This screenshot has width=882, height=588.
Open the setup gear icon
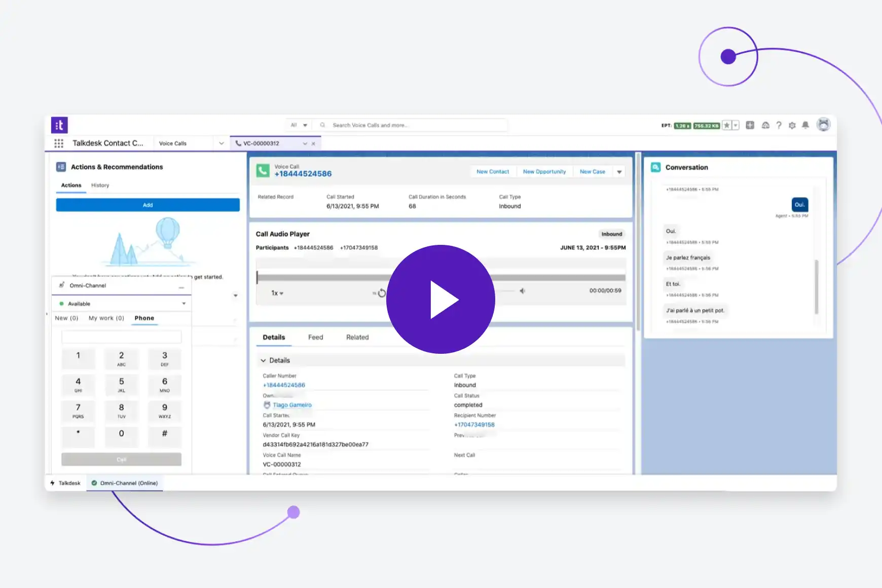792,125
